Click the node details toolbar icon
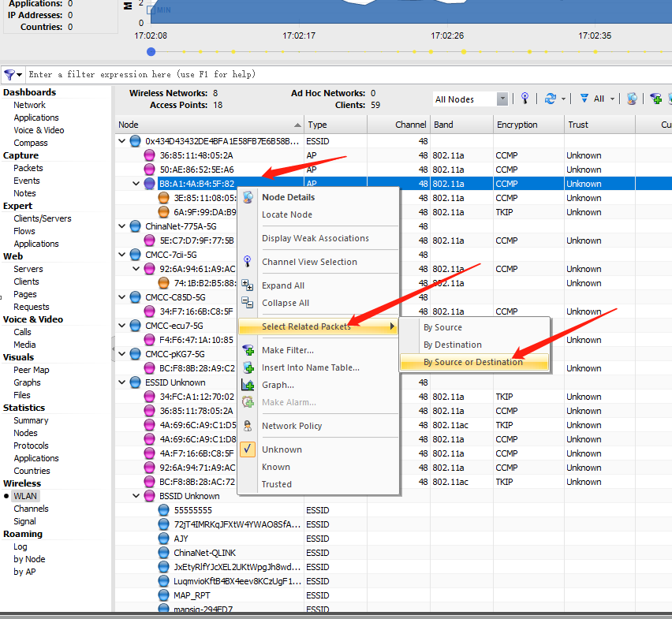672x619 pixels. [632, 99]
